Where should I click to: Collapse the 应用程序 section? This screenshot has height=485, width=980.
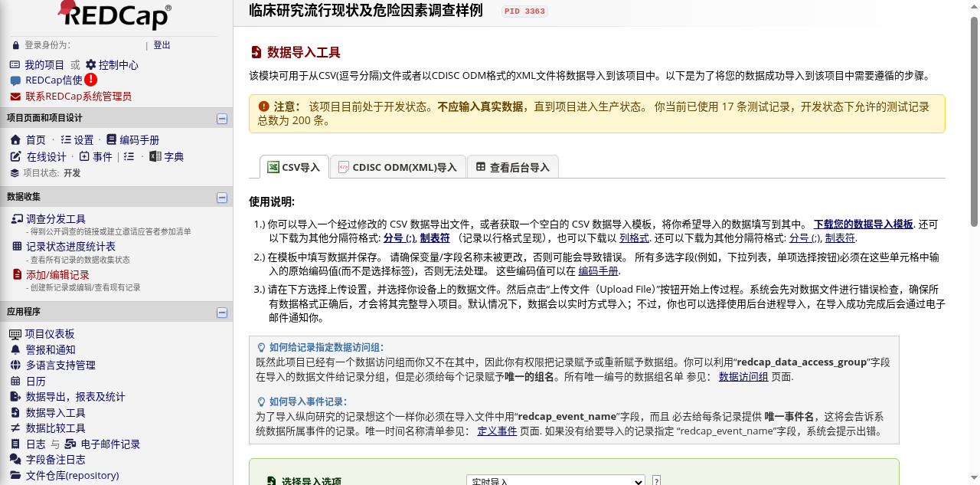[222, 313]
